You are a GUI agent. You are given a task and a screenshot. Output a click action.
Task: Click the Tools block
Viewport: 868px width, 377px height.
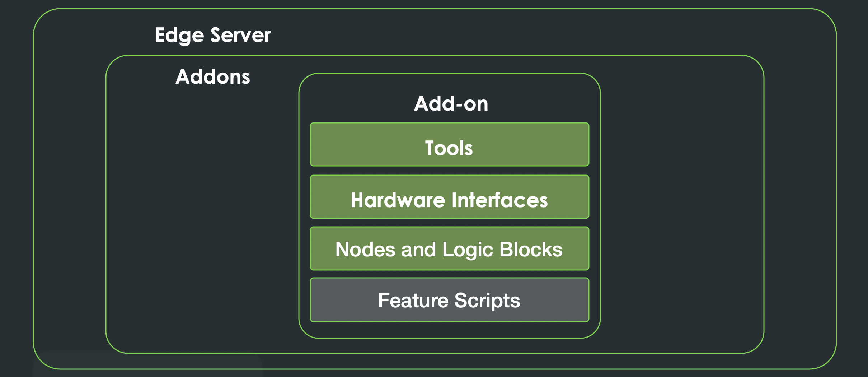(x=449, y=144)
